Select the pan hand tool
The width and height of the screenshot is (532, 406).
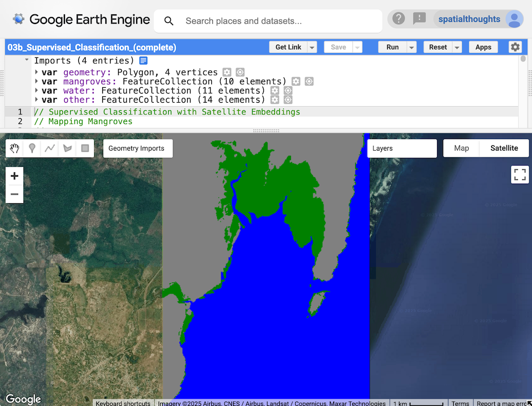pos(14,148)
